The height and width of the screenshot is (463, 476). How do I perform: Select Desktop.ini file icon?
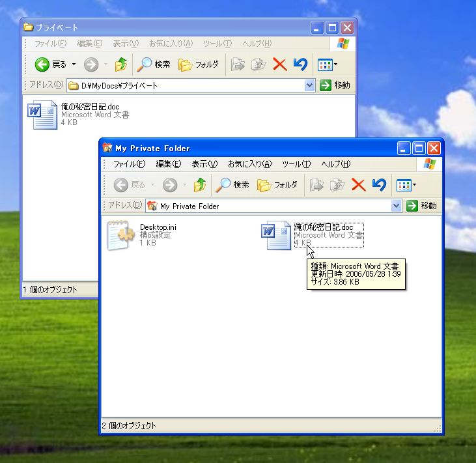tap(120, 235)
